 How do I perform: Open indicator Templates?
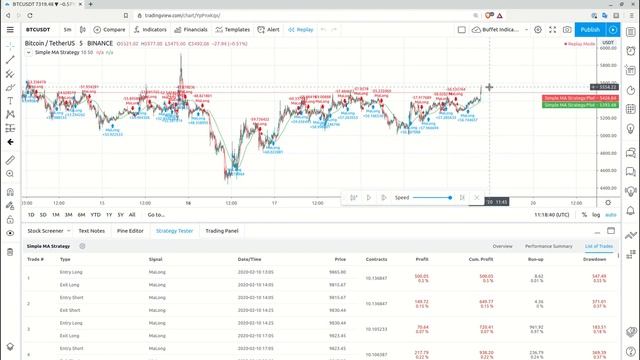coord(233,30)
